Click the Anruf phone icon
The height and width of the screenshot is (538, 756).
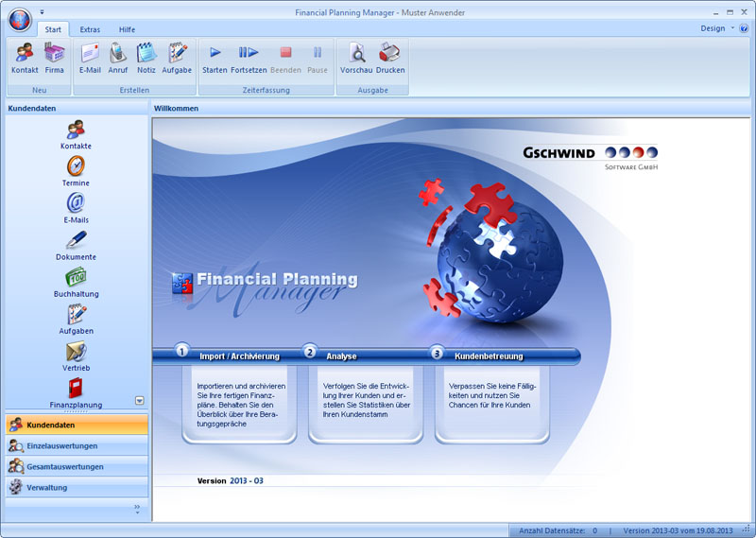(117, 54)
